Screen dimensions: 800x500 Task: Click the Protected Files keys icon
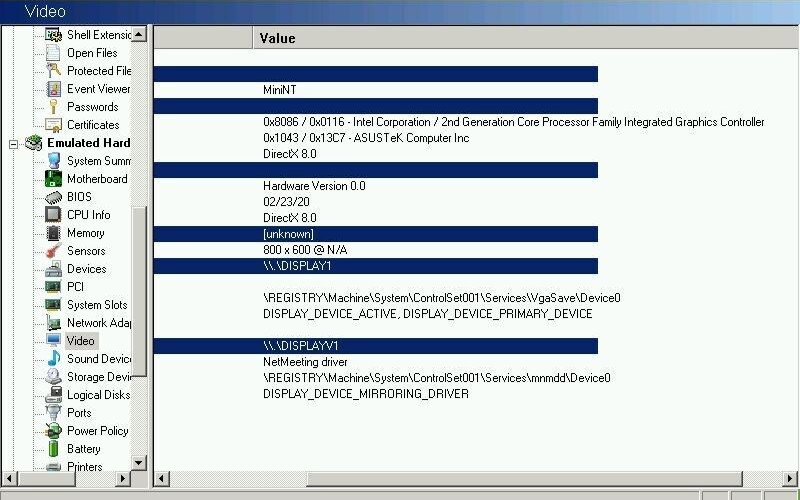pyautogui.click(x=53, y=70)
